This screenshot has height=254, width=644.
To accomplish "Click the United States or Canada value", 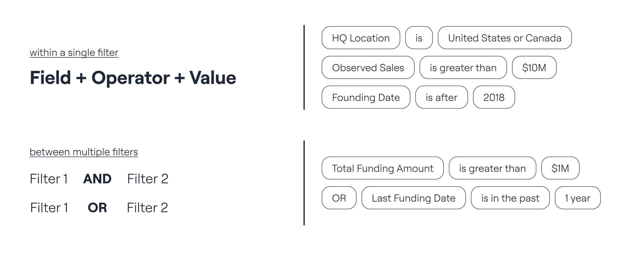I will point(505,38).
